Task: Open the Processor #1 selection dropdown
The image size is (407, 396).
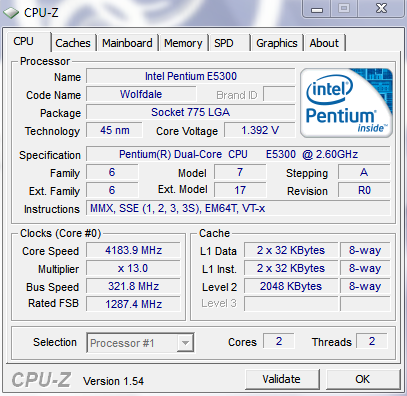Action: point(140,342)
